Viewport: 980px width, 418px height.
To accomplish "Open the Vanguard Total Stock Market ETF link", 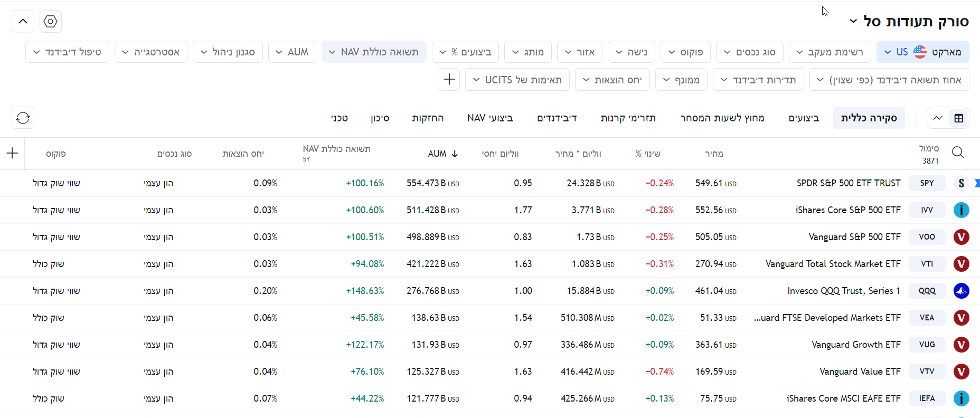I will pyautogui.click(x=833, y=264).
